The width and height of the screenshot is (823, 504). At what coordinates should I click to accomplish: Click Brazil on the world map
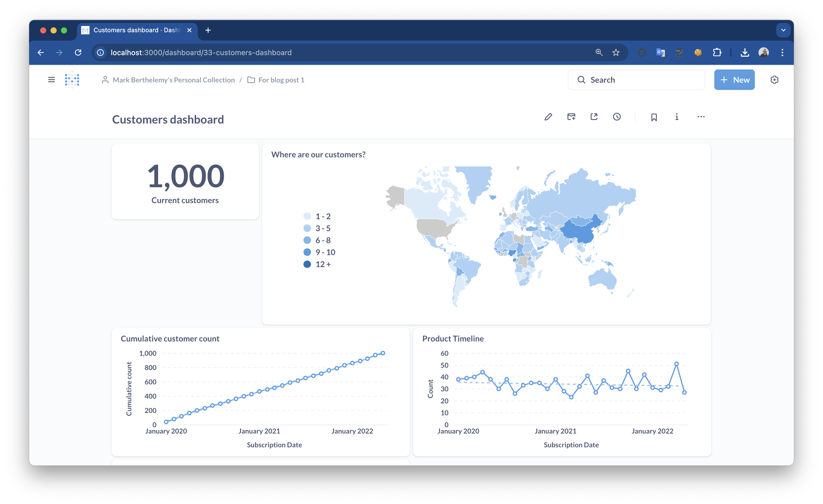pyautogui.click(x=468, y=269)
